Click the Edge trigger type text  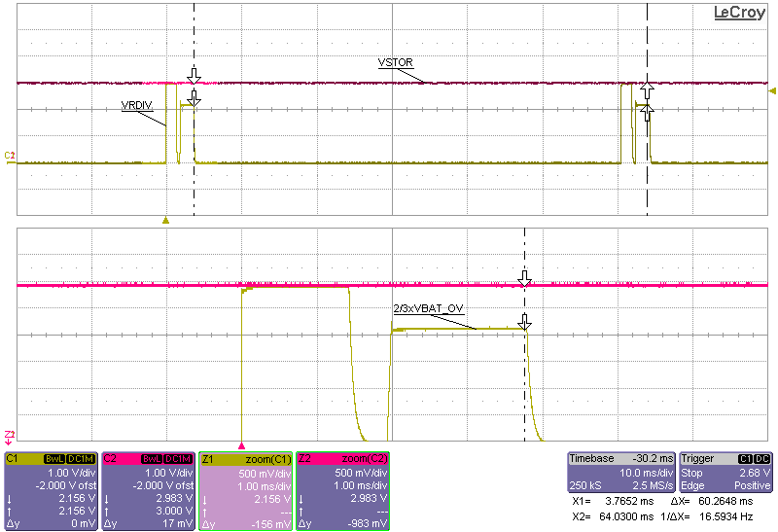tap(692, 485)
